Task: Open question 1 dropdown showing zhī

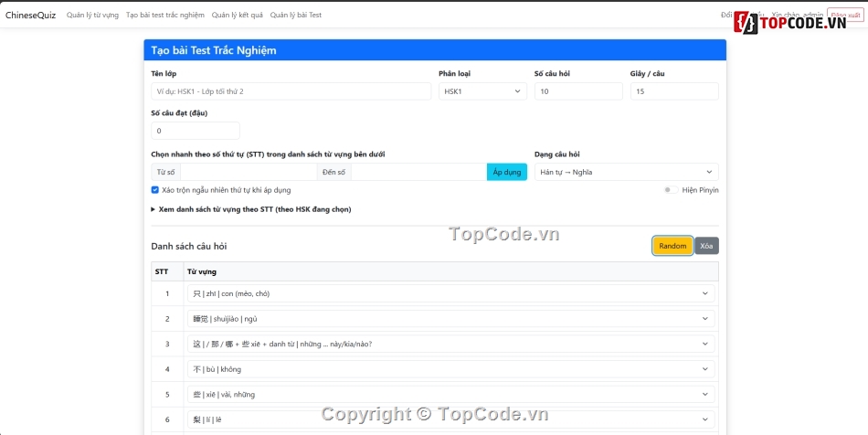Action: tap(451, 293)
